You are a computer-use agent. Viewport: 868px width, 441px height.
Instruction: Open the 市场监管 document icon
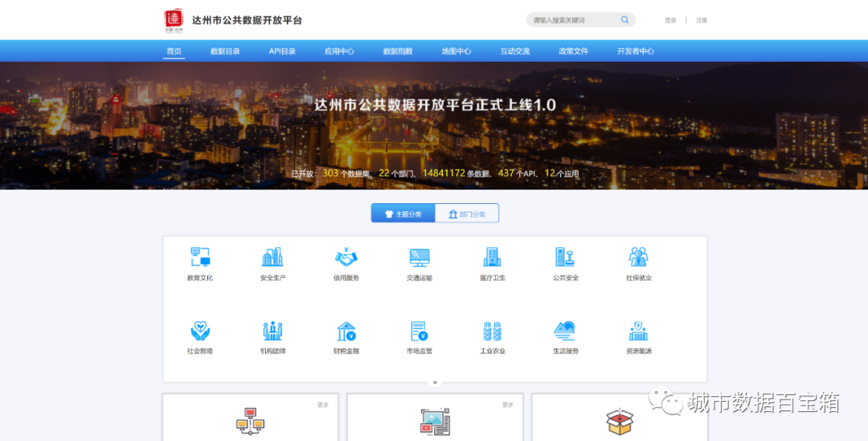(x=419, y=331)
